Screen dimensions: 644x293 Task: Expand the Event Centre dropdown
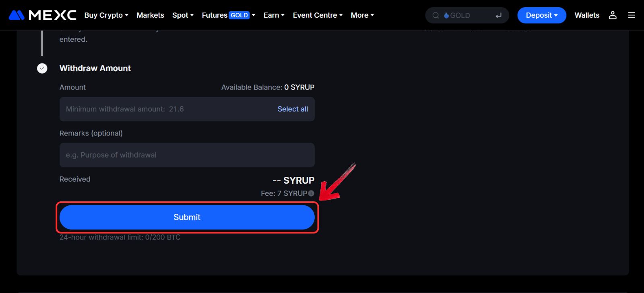click(x=318, y=15)
